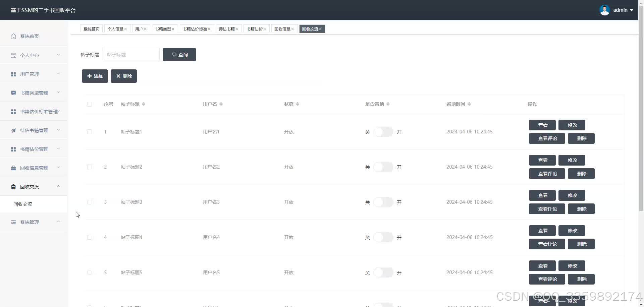The height and width of the screenshot is (307, 644).
Task: Toggle the 置顶 switch for 帖子标题2
Action: click(383, 167)
